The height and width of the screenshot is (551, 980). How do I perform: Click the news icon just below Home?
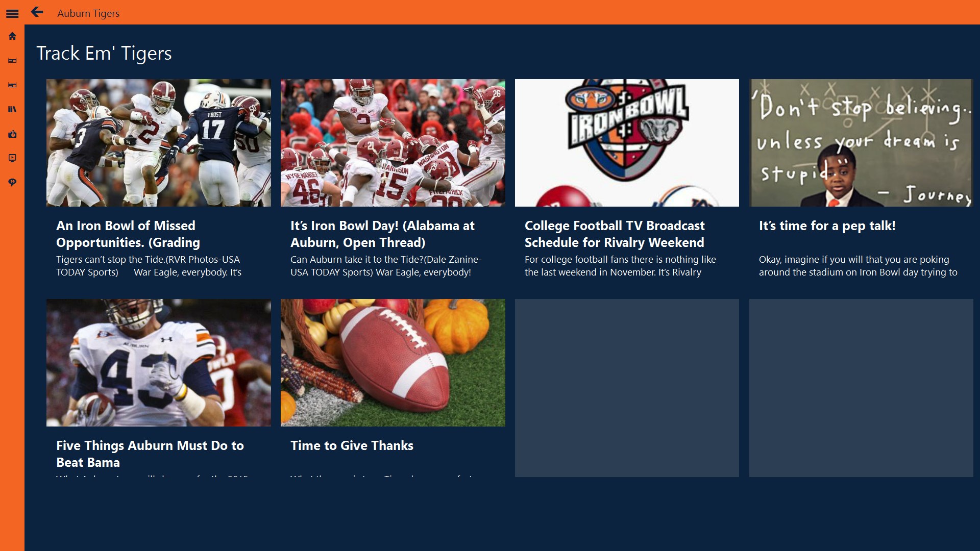[x=12, y=61]
